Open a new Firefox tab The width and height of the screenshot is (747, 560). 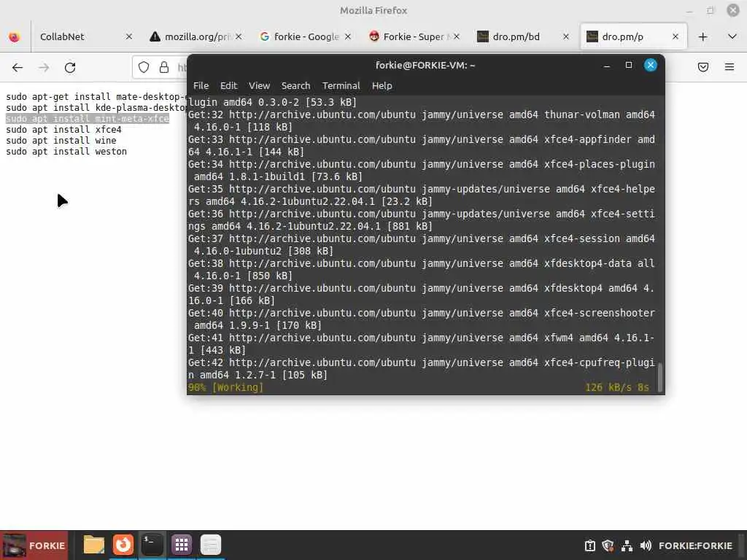click(x=703, y=36)
